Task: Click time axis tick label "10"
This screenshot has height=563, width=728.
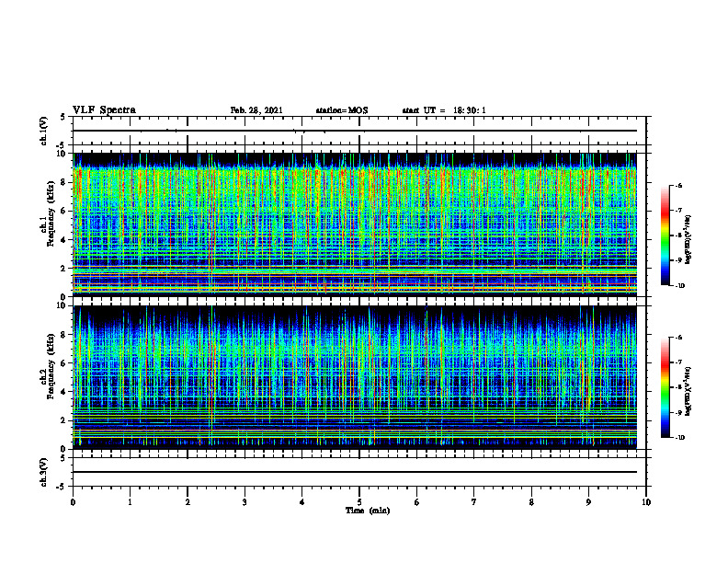Action: (x=646, y=502)
